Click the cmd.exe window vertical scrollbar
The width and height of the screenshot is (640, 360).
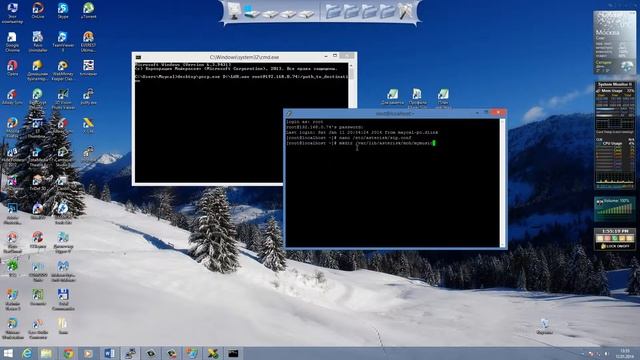click(351, 122)
